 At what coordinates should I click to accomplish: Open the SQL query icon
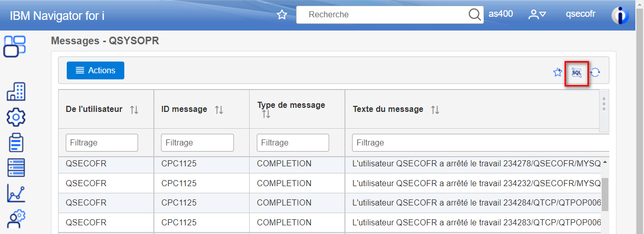(x=577, y=73)
